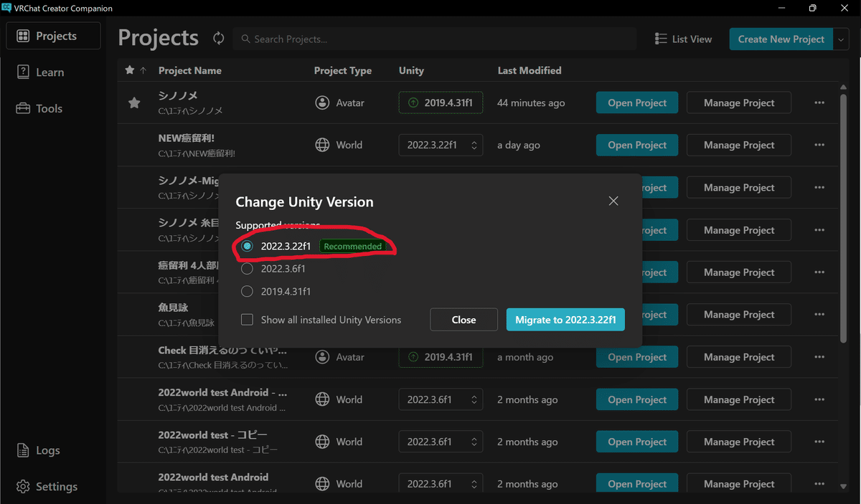The height and width of the screenshot is (504, 861).
Task: Switch to List View
Action: click(684, 39)
